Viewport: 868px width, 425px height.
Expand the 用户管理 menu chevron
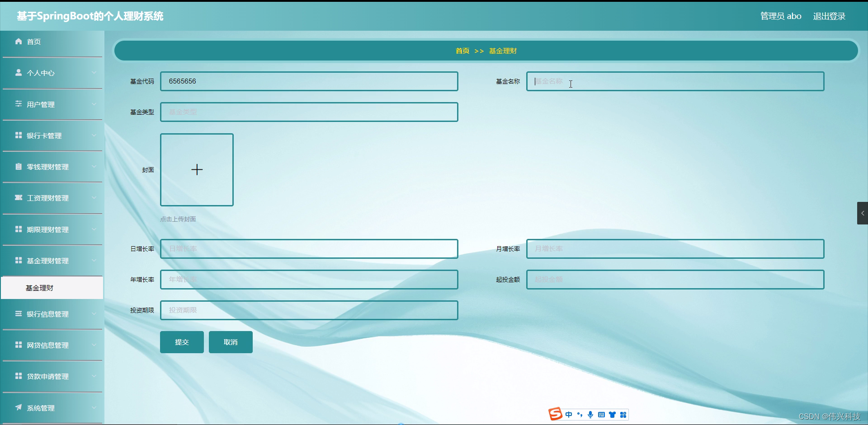click(x=94, y=104)
